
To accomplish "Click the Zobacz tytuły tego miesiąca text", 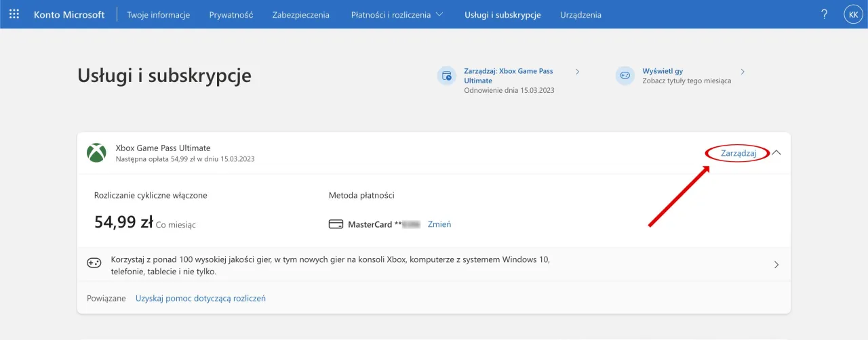I will tap(687, 81).
